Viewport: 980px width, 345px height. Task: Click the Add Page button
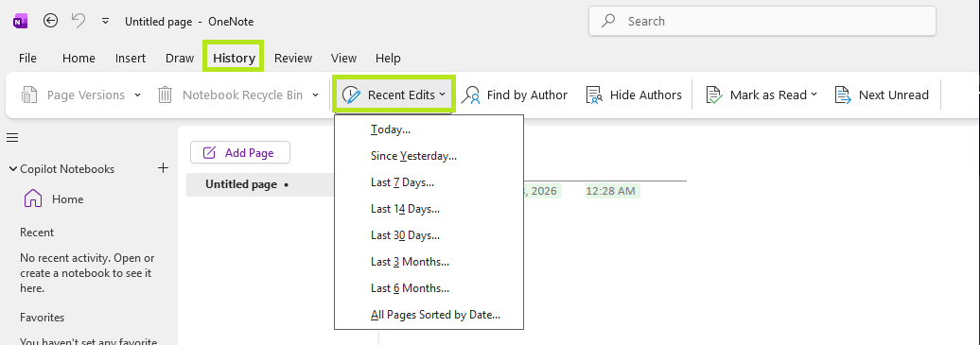coord(240,152)
